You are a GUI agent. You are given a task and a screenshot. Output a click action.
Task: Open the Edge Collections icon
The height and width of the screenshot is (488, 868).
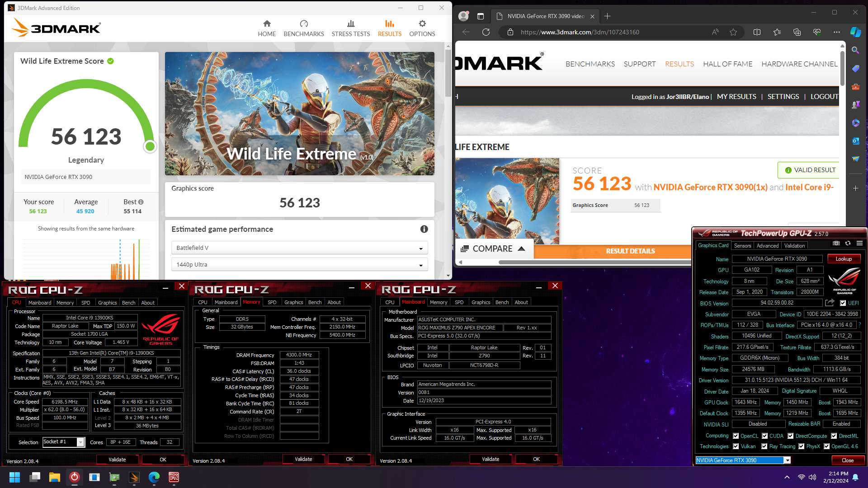point(797,32)
